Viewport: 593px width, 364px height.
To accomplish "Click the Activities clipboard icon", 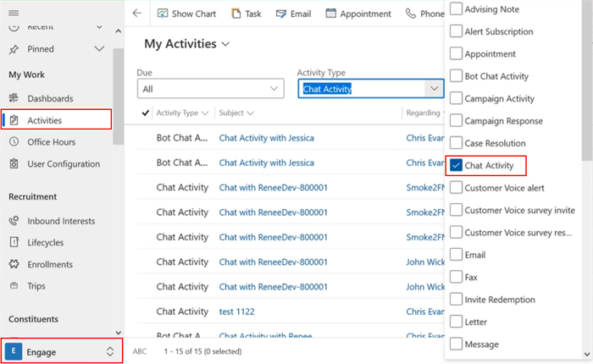I will [x=14, y=120].
